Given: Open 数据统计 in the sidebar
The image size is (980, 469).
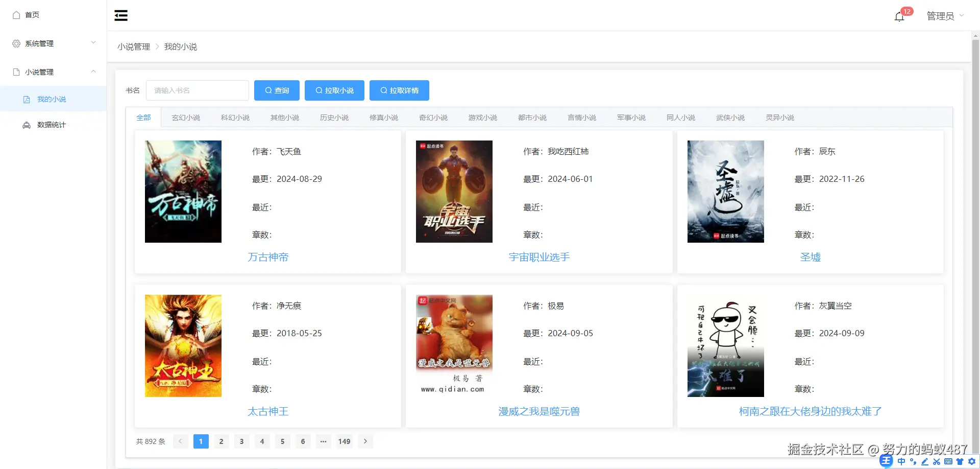Looking at the screenshot, I should click(53, 125).
